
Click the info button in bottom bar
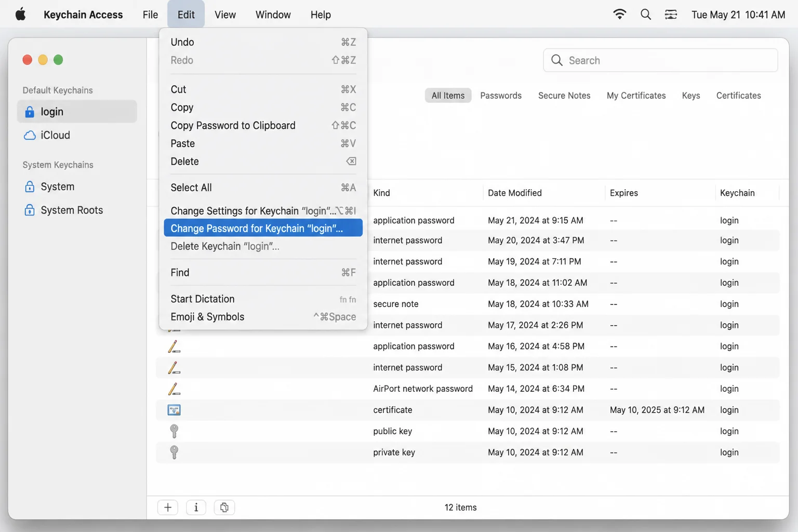[x=196, y=508]
